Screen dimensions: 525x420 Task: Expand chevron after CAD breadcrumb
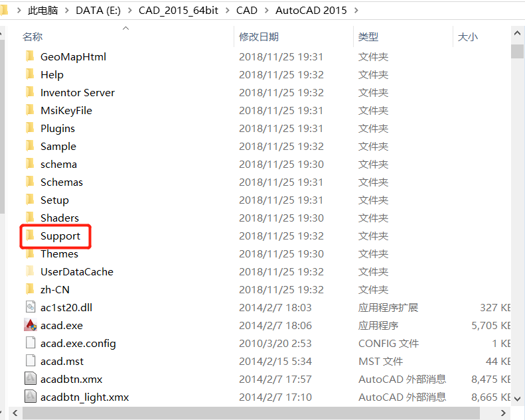pyautogui.click(x=267, y=11)
